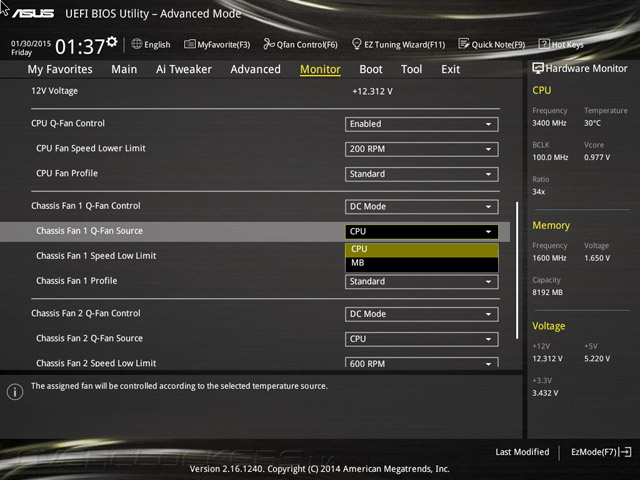The image size is (640, 480).
Task: Click the Hardware Monitor screen icon
Action: coord(538,68)
